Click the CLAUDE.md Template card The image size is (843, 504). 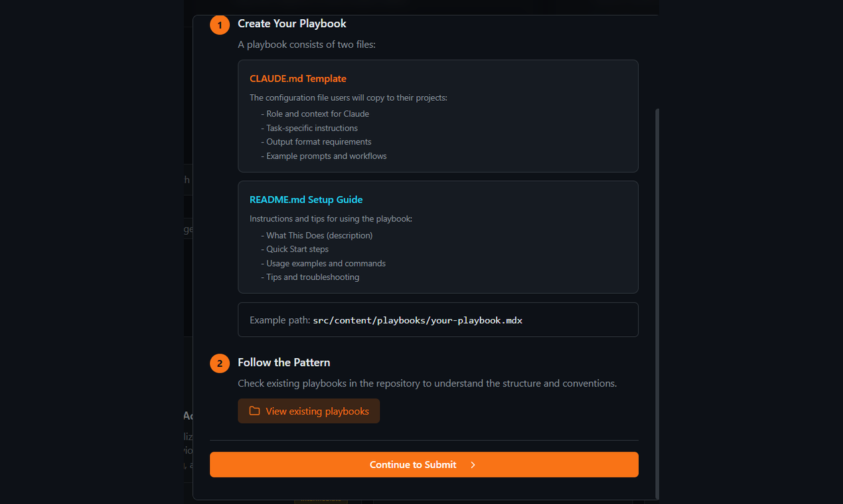(438, 116)
